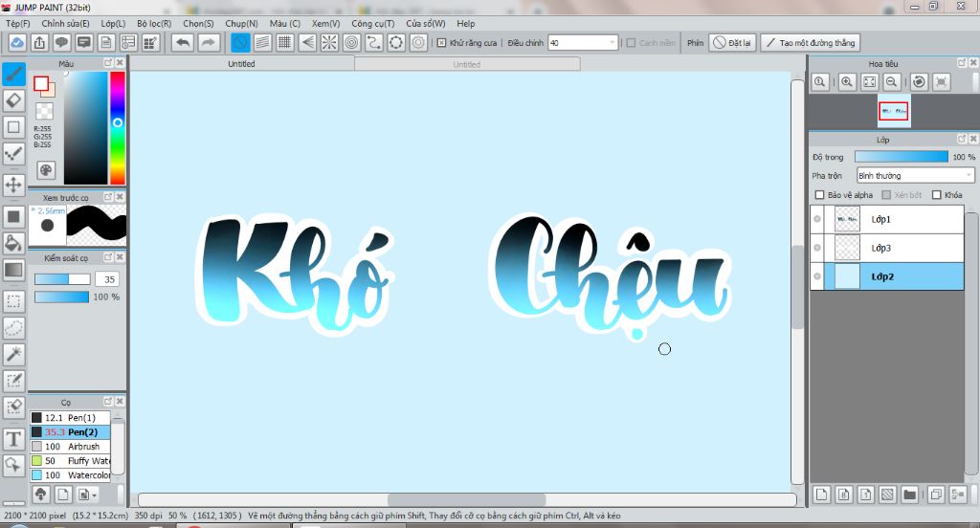The height and width of the screenshot is (528, 980).
Task: Select the Brush tool
Action: (x=13, y=74)
